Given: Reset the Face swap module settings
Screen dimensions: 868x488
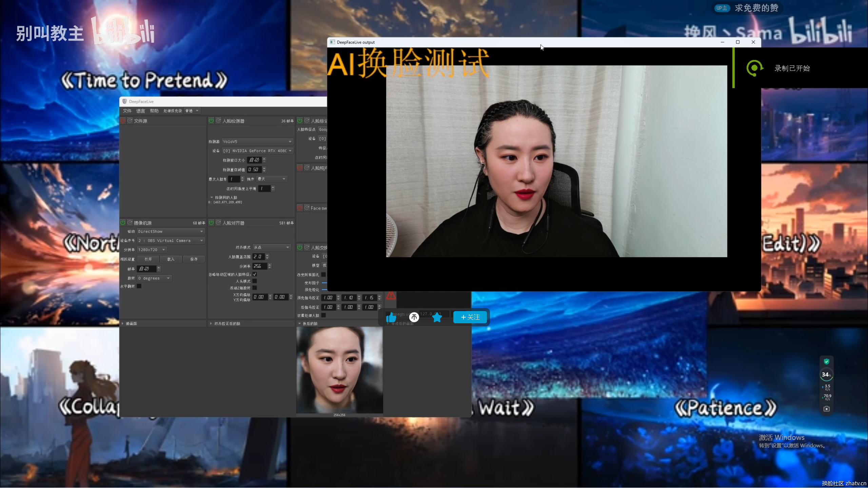Looking at the screenshot, I should [x=307, y=208].
